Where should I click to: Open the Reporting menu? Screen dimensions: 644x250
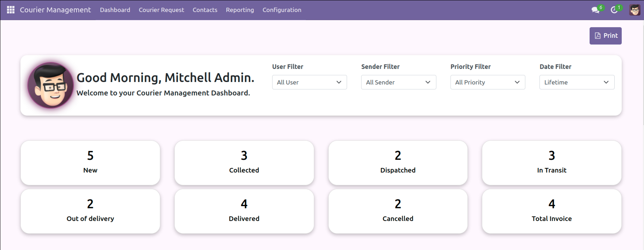[x=240, y=10]
